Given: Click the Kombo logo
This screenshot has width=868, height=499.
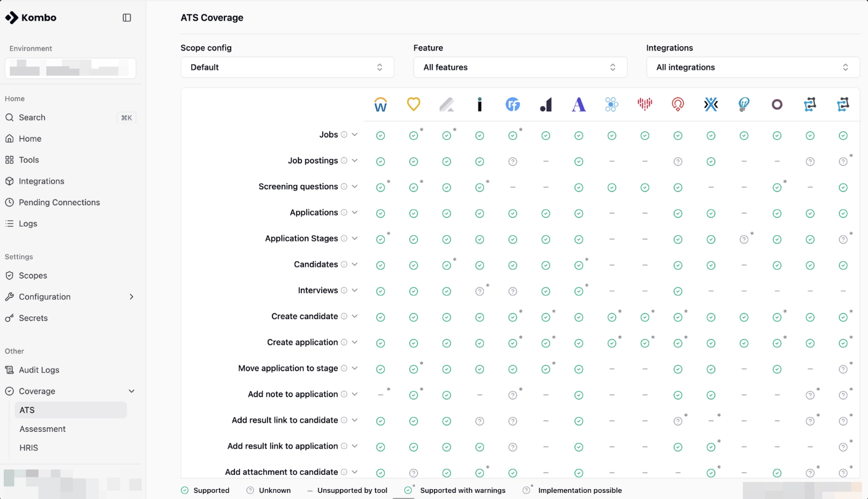Looking at the screenshot, I should (x=31, y=18).
